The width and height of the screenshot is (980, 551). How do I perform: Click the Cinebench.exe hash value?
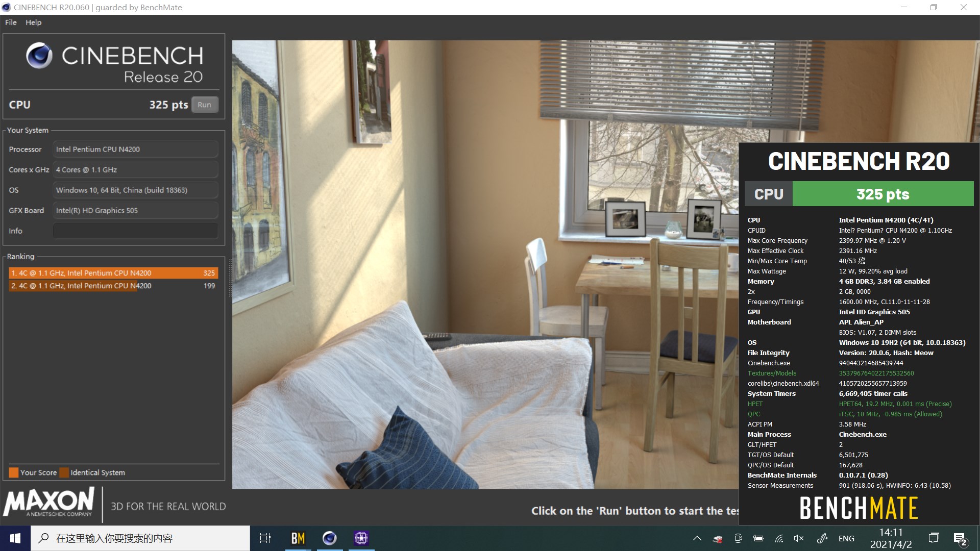click(x=871, y=363)
